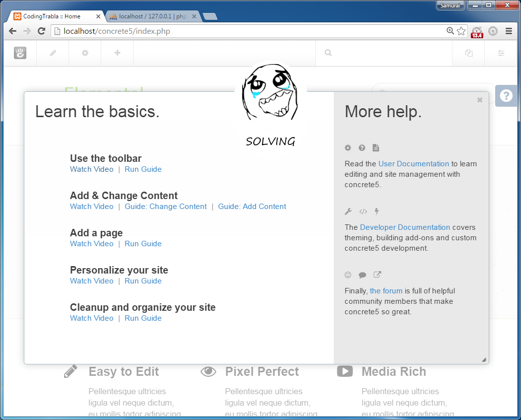521x420 pixels.
Task: Run Guide for Use the toolbar
Action: [x=143, y=169]
